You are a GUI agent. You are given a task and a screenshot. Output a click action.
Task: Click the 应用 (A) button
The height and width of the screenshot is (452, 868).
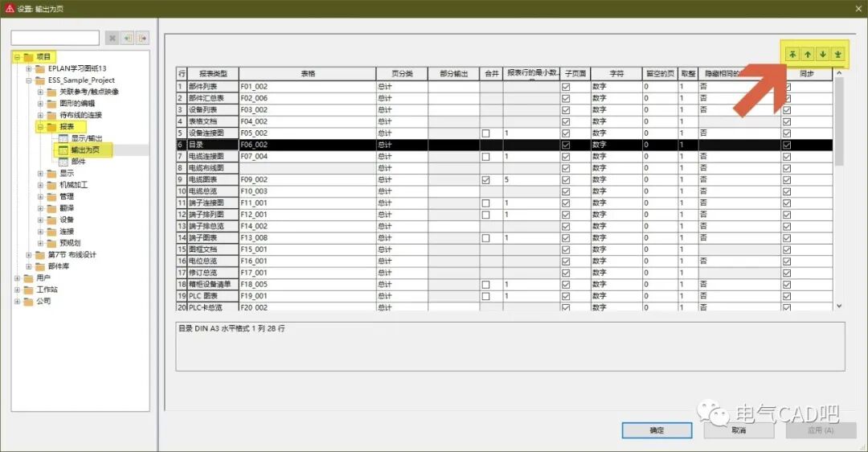coord(821,430)
